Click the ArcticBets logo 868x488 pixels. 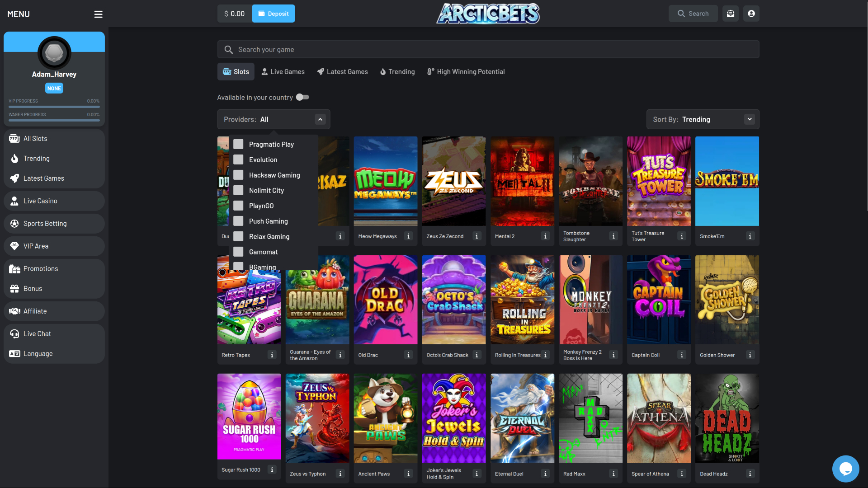(488, 14)
